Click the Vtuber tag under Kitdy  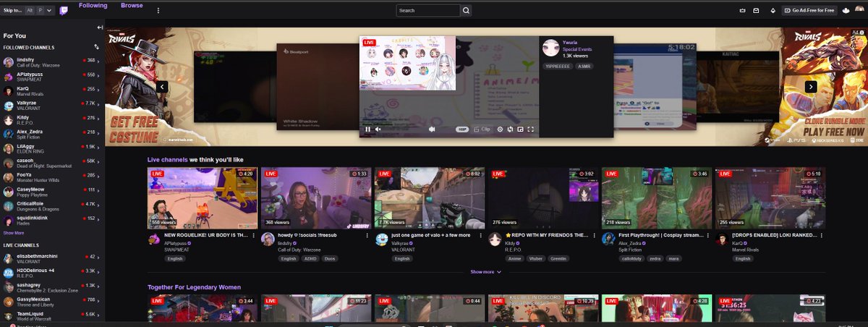tap(537, 258)
